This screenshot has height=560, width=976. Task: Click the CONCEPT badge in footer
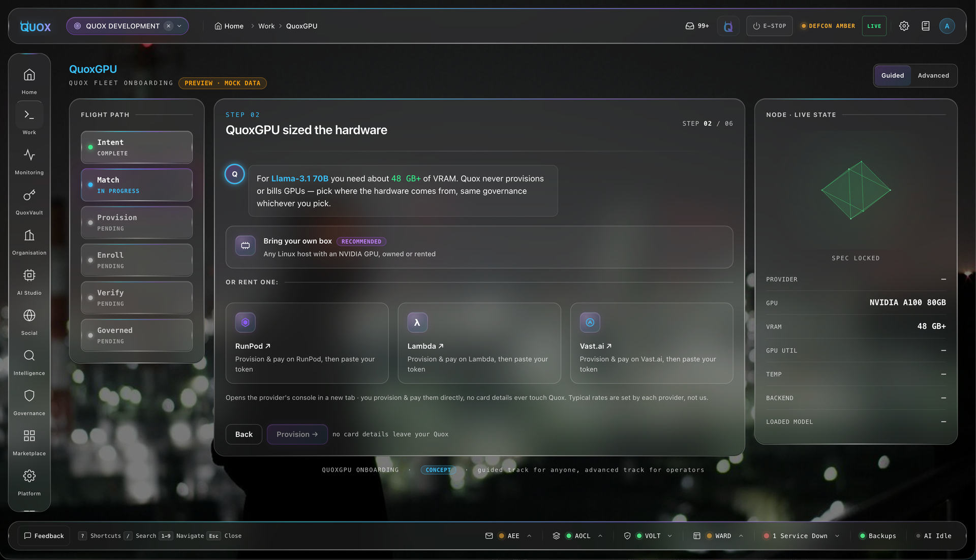[438, 470]
